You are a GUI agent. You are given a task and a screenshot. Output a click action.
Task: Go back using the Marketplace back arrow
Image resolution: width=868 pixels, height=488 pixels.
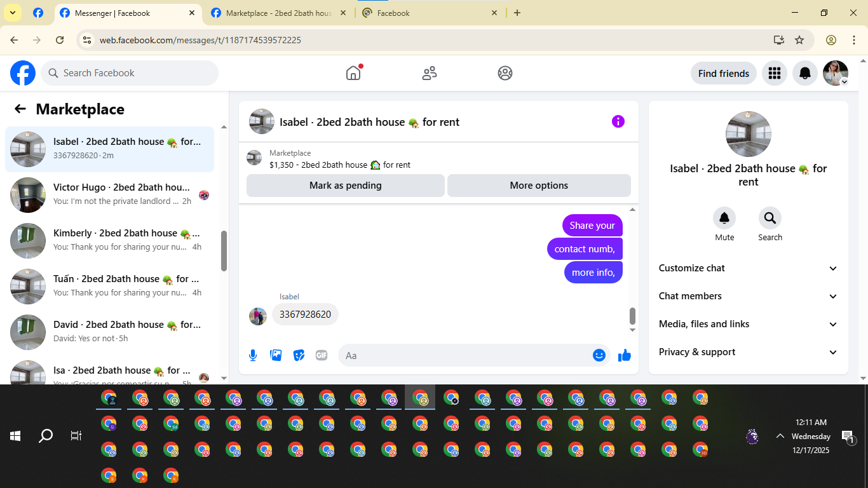pyautogui.click(x=20, y=109)
